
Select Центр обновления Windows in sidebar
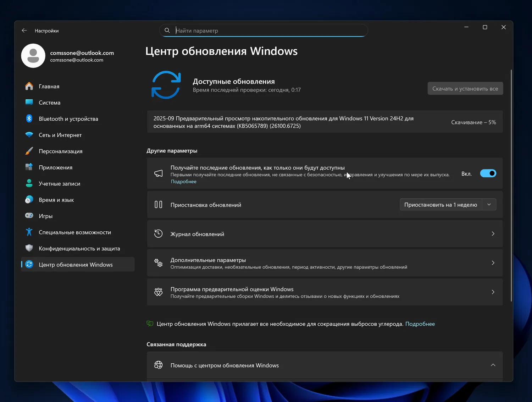(x=78, y=265)
